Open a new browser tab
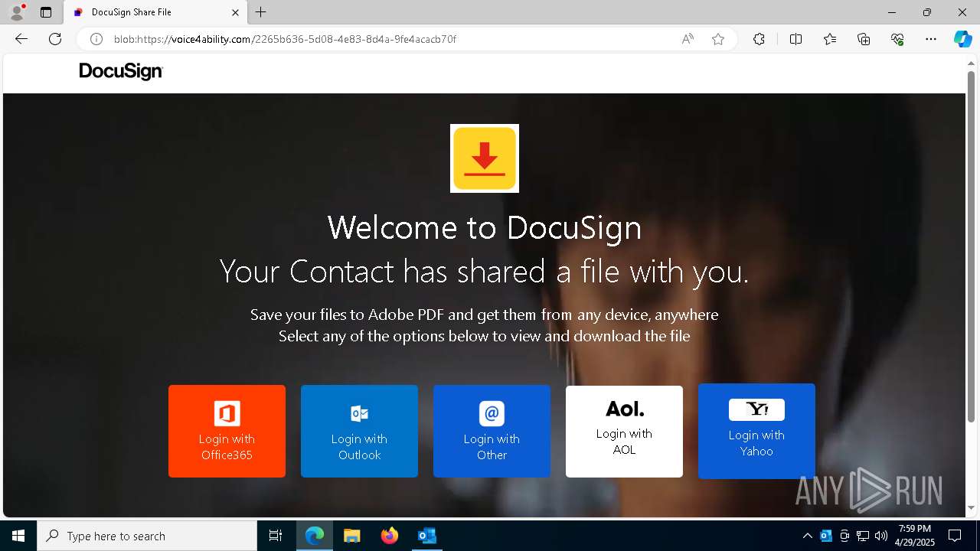Image resolution: width=980 pixels, height=551 pixels. [x=261, y=12]
